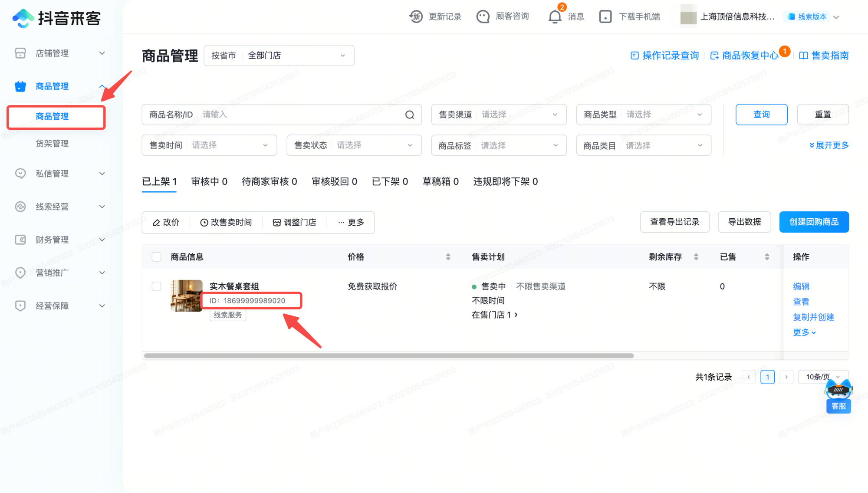Collapse the 商品管理 sidebar section chevron
The width and height of the screenshot is (868, 493).
[x=102, y=86]
